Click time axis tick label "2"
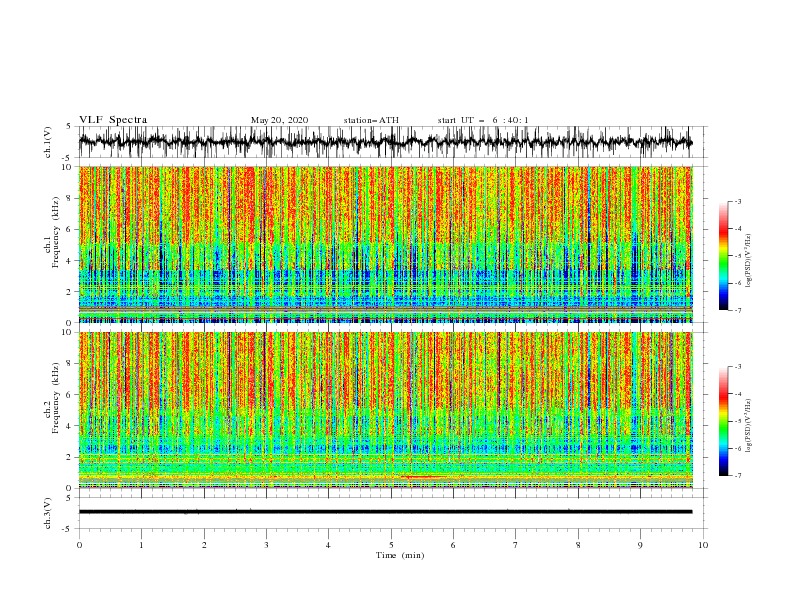The height and width of the screenshot is (612, 792). pos(204,545)
